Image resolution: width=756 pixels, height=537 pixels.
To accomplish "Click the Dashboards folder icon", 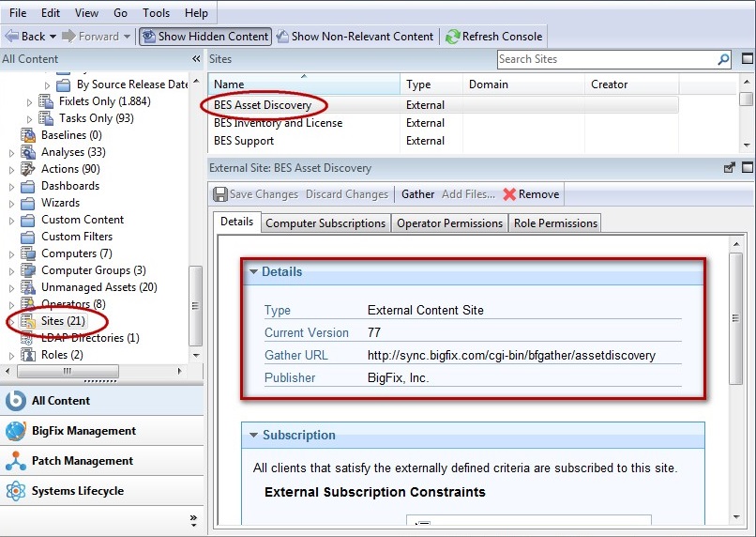I will pyautogui.click(x=28, y=186).
